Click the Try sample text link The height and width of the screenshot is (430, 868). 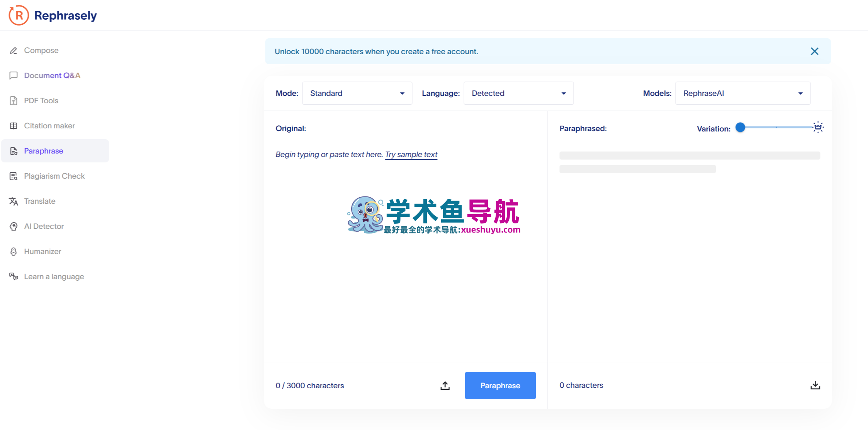(411, 154)
